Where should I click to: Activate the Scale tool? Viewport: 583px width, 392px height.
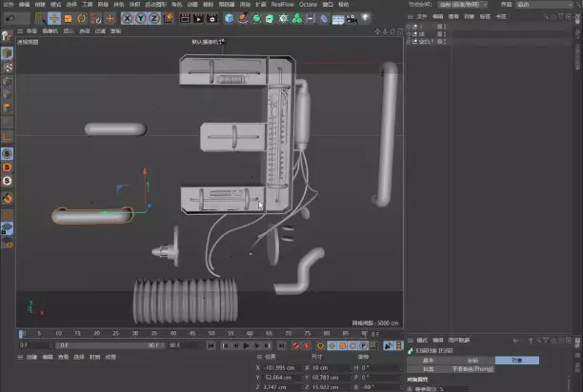(68, 18)
